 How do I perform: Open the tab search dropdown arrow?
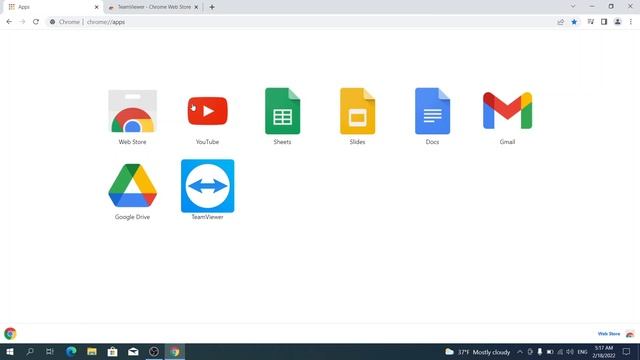573,7
